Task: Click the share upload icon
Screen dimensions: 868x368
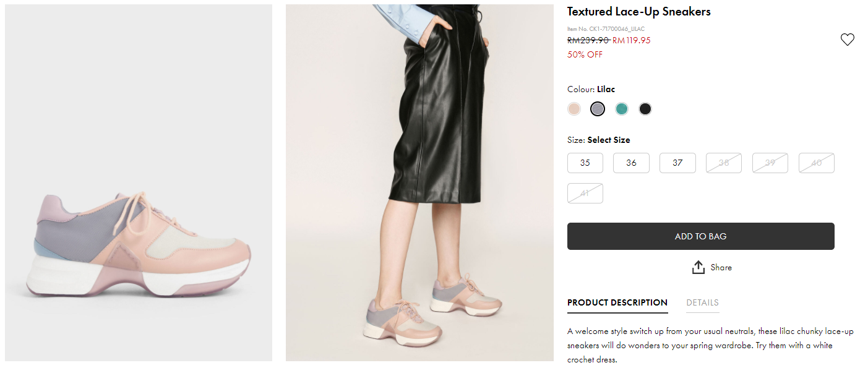Action: click(x=698, y=267)
